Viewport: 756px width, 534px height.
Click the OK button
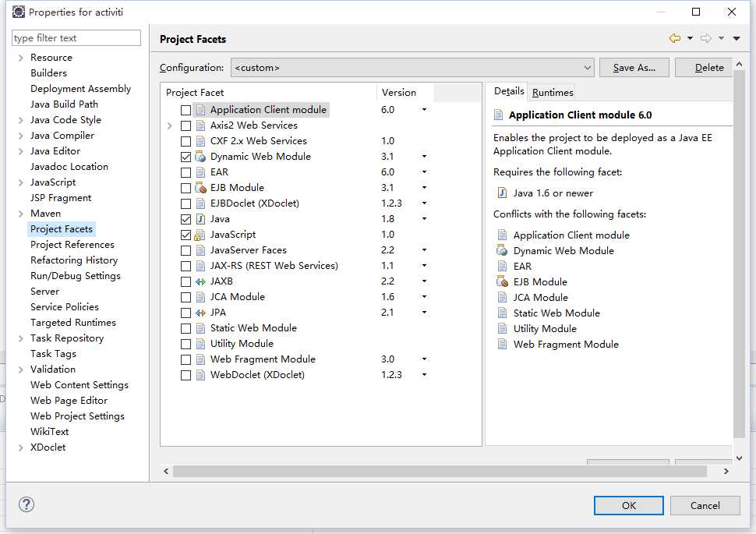click(629, 505)
